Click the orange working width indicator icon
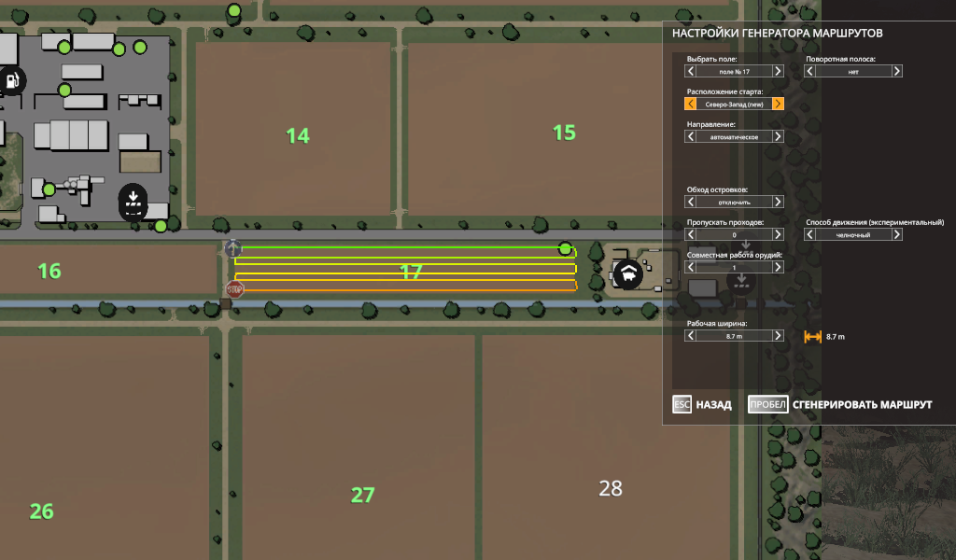Viewport: 956px width, 560px height. [x=813, y=336]
